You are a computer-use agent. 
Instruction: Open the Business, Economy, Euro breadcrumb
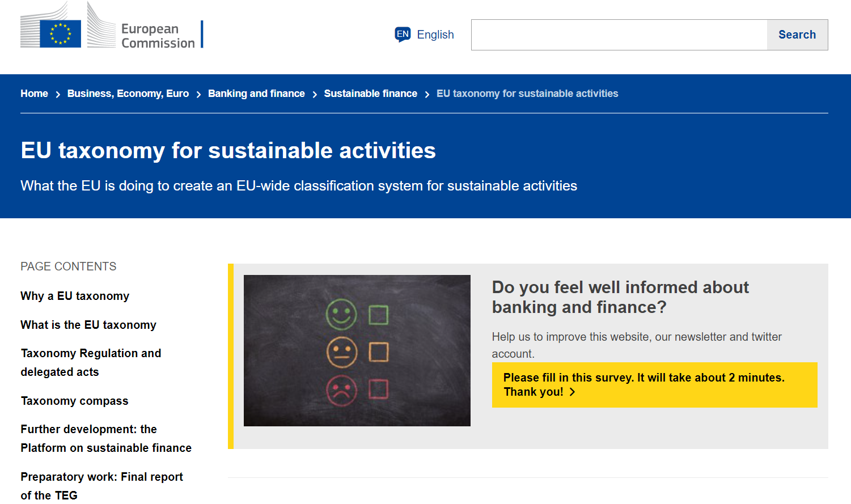coord(128,94)
